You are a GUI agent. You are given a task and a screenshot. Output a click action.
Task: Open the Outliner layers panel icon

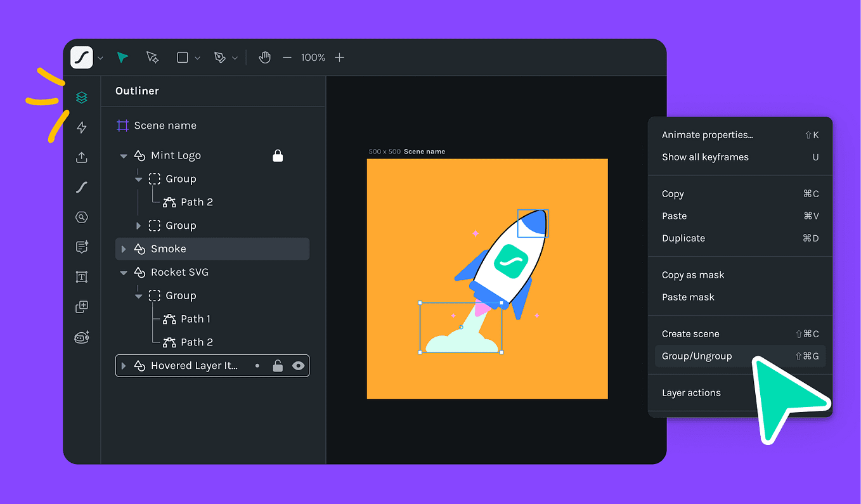(81, 97)
